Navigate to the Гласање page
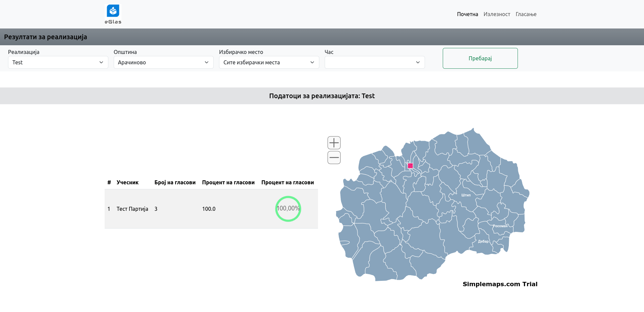 tap(526, 14)
